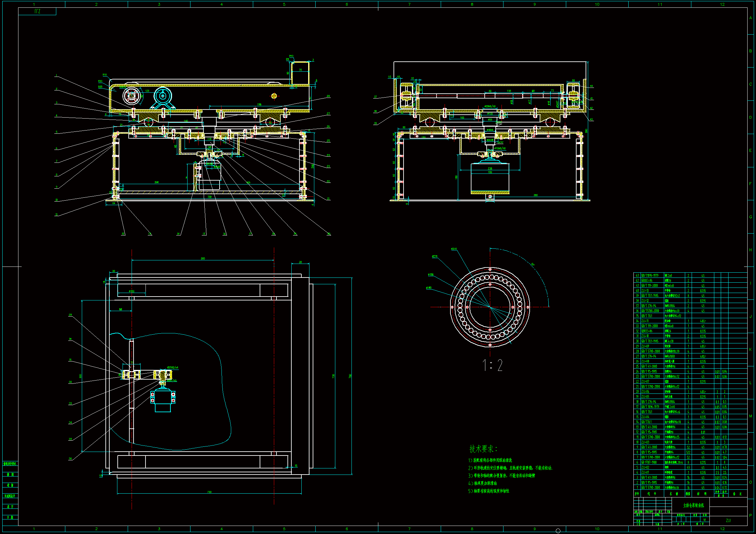The height and width of the screenshot is (534, 756).
Task: Select the 730 dimension below plan view
Action: pyautogui.click(x=209, y=492)
